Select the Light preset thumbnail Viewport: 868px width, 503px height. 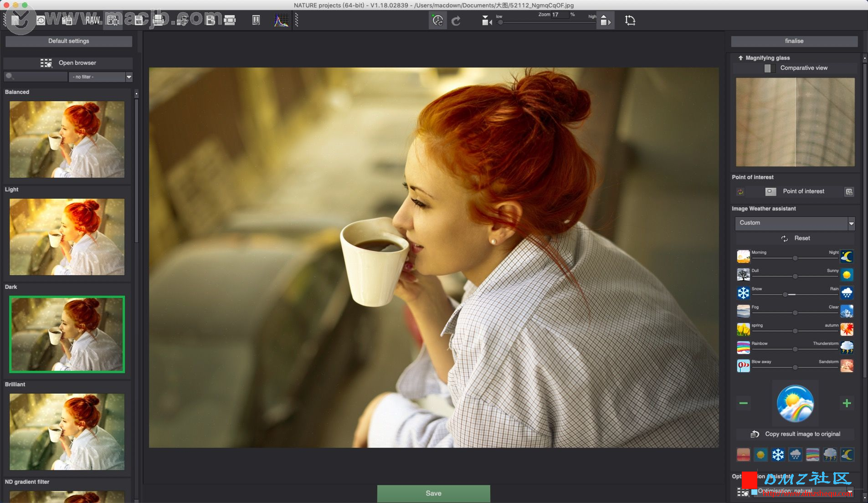[67, 237]
